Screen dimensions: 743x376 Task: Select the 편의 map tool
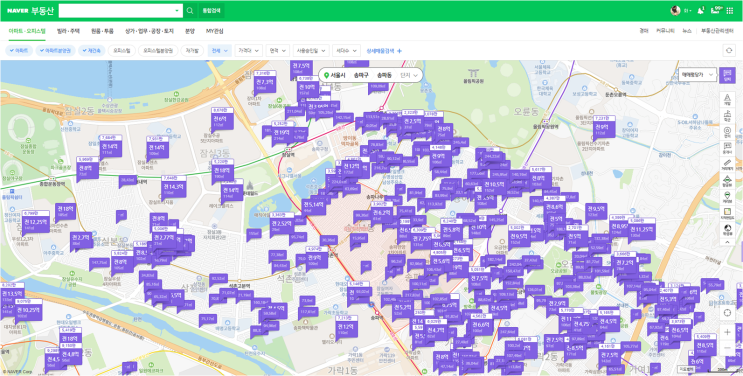(x=727, y=133)
